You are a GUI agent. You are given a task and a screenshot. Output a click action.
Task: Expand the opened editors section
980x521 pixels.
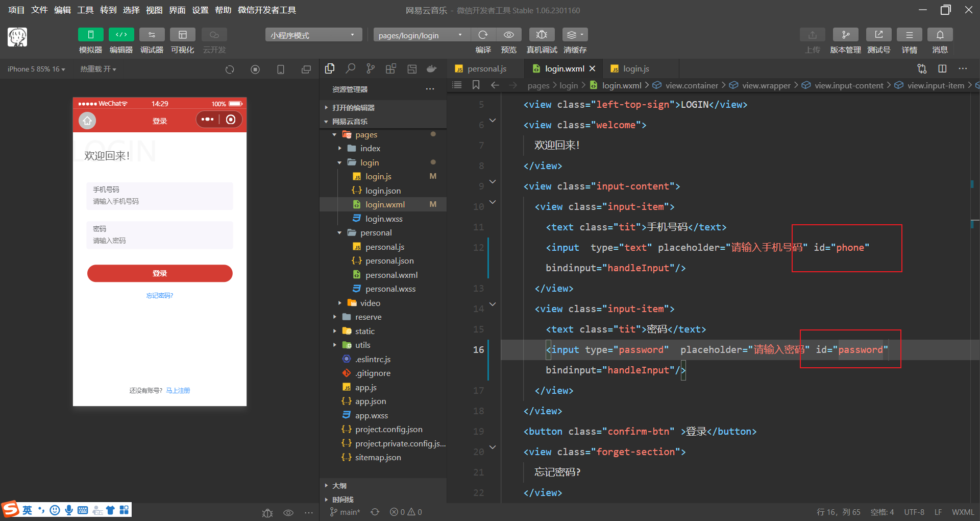click(x=383, y=108)
